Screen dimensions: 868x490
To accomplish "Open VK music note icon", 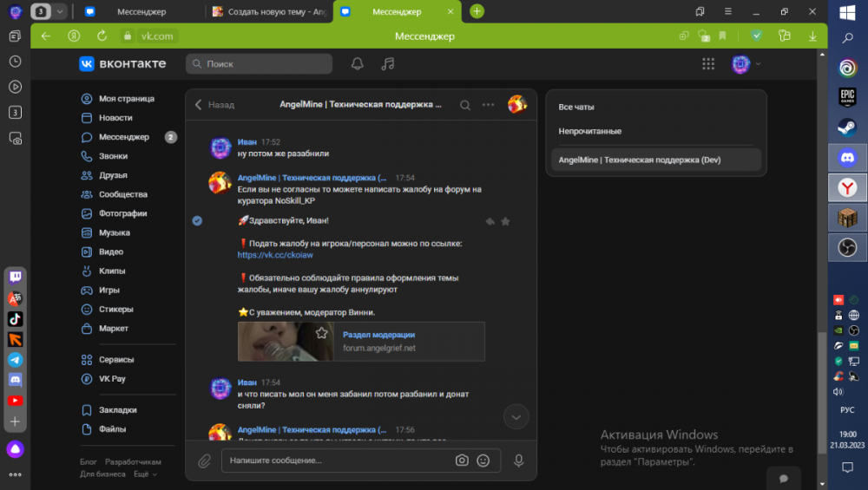I will [387, 63].
